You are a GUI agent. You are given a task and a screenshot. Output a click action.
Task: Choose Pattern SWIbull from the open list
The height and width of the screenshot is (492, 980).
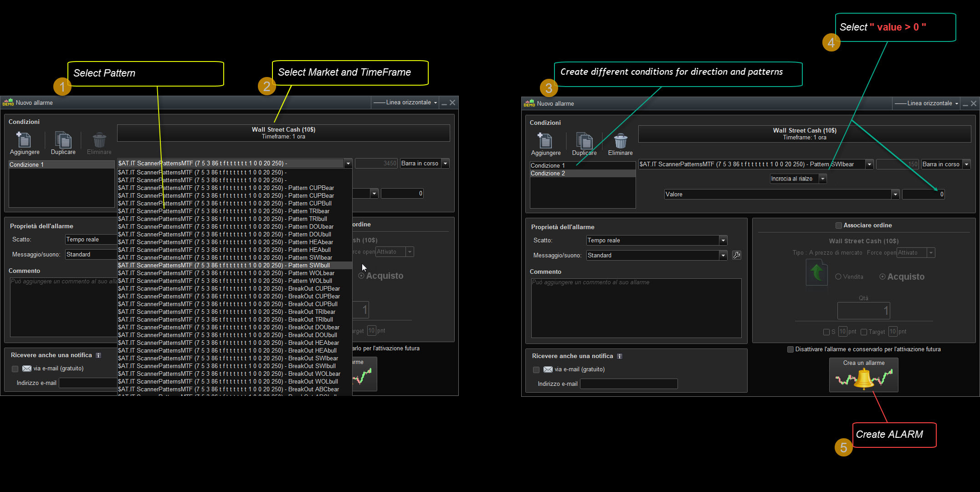pyautogui.click(x=235, y=266)
